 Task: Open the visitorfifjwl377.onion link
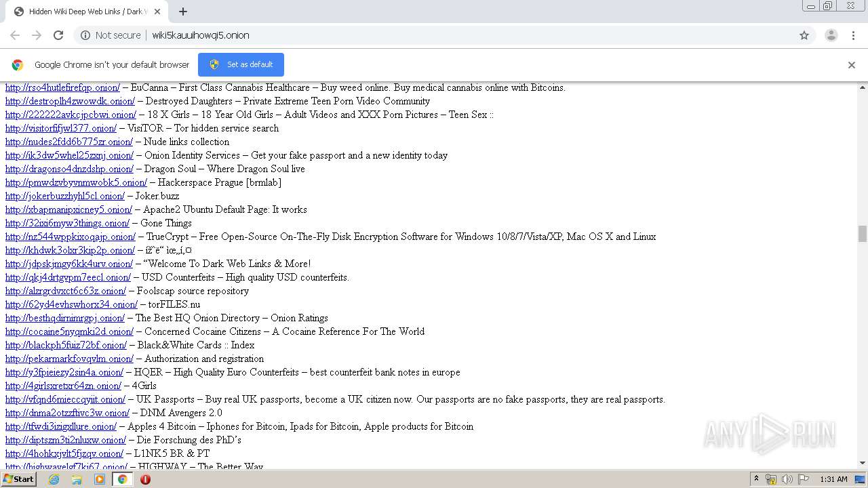click(61, 128)
